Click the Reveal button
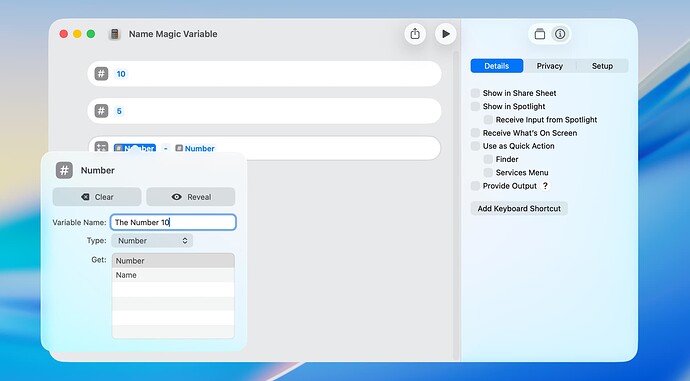The width and height of the screenshot is (690, 381). [191, 197]
